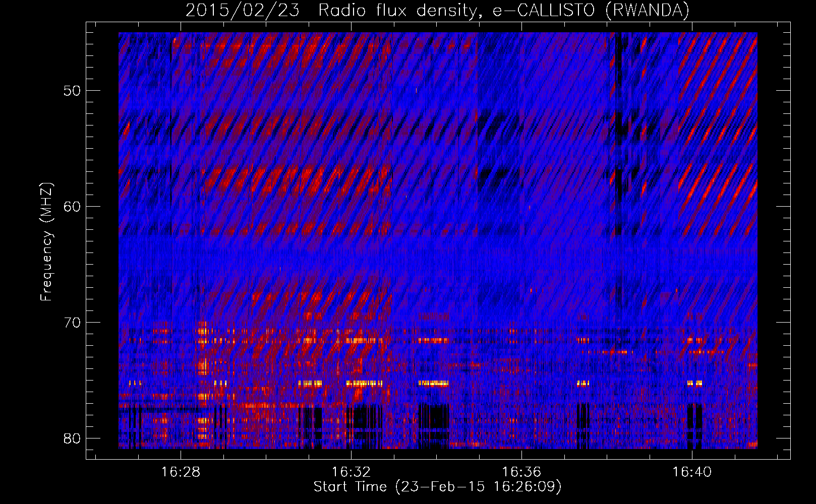Viewport: 816px width, 504px height.
Task: Click the date '2015/02/23' in title
Action: pos(243,11)
